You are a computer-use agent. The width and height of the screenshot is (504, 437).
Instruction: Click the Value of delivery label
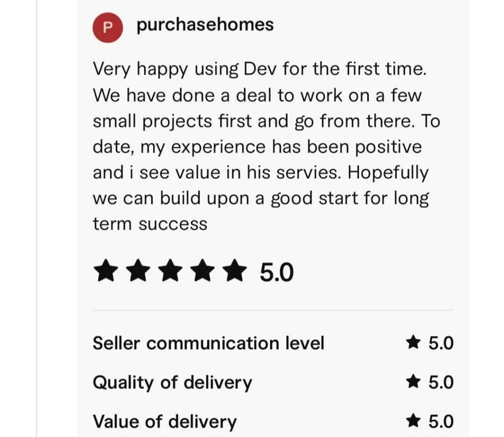tap(164, 422)
